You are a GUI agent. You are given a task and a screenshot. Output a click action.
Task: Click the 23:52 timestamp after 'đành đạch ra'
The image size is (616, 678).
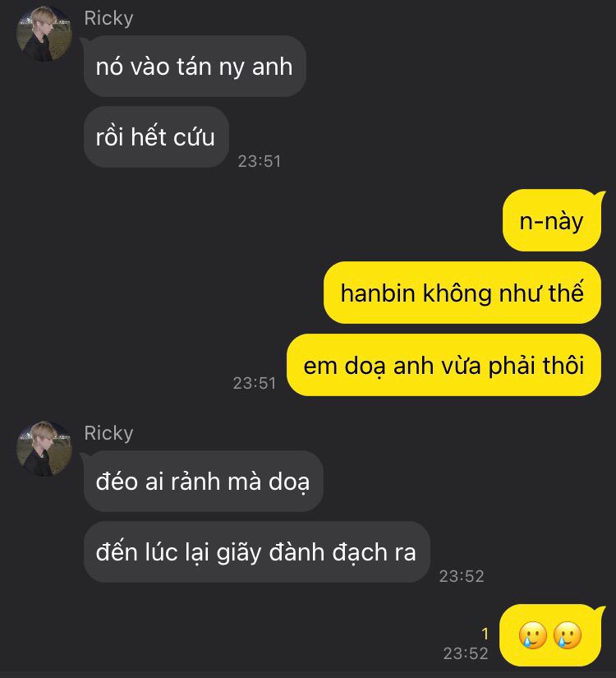[462, 576]
